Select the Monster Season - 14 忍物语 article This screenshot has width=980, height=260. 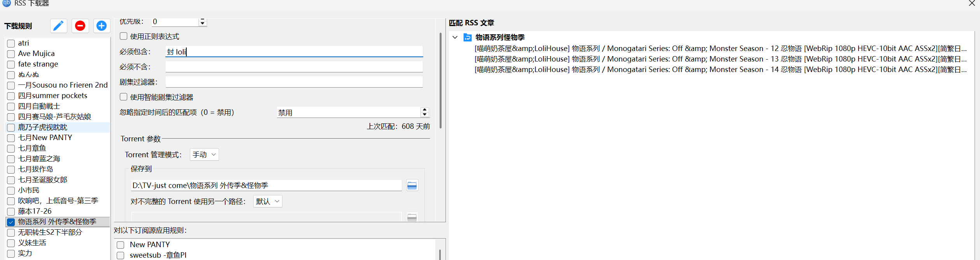tap(721, 70)
